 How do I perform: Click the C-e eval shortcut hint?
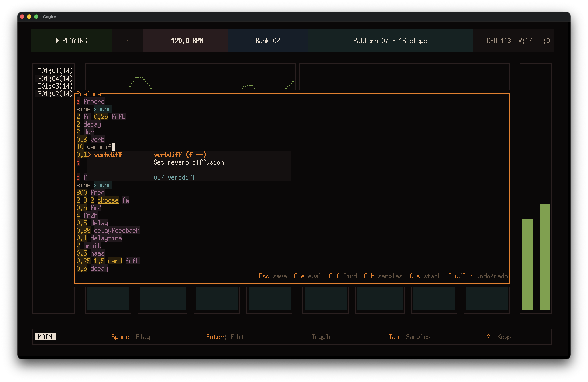coord(307,276)
